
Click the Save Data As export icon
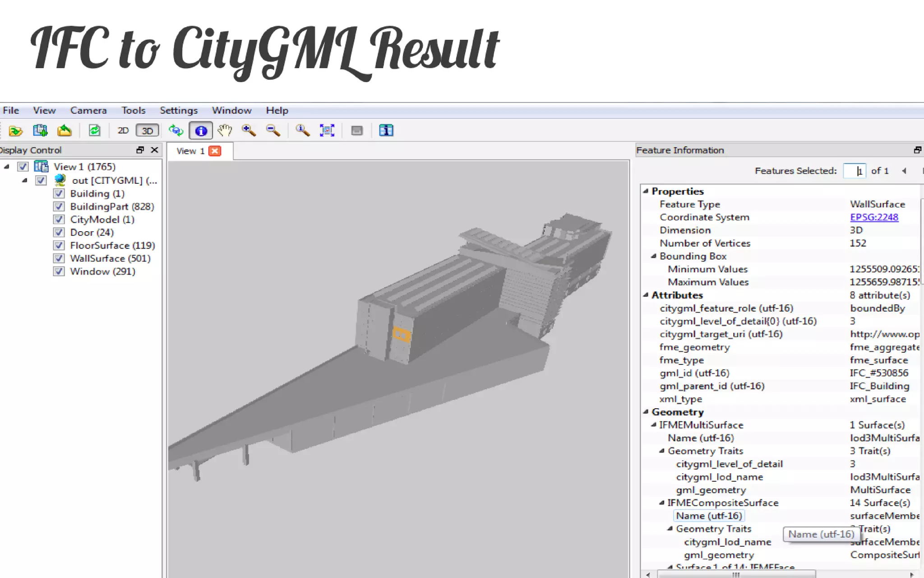pyautogui.click(x=65, y=131)
